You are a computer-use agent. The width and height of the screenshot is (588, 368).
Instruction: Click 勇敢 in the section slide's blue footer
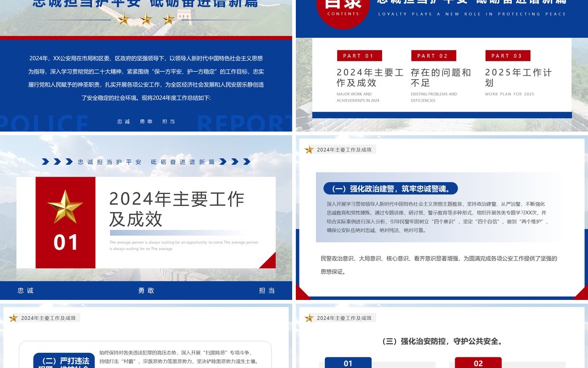[x=146, y=291]
